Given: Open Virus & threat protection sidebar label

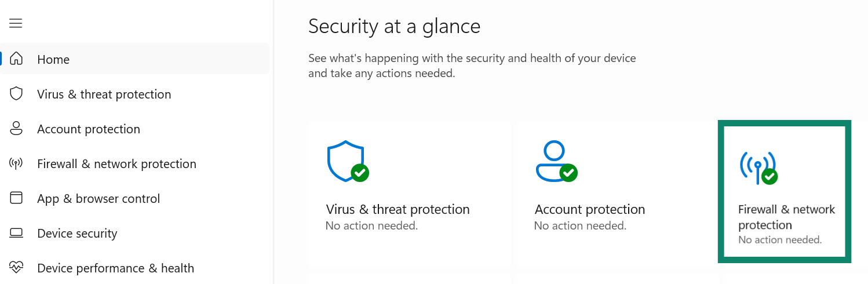Looking at the screenshot, I should 104,94.
